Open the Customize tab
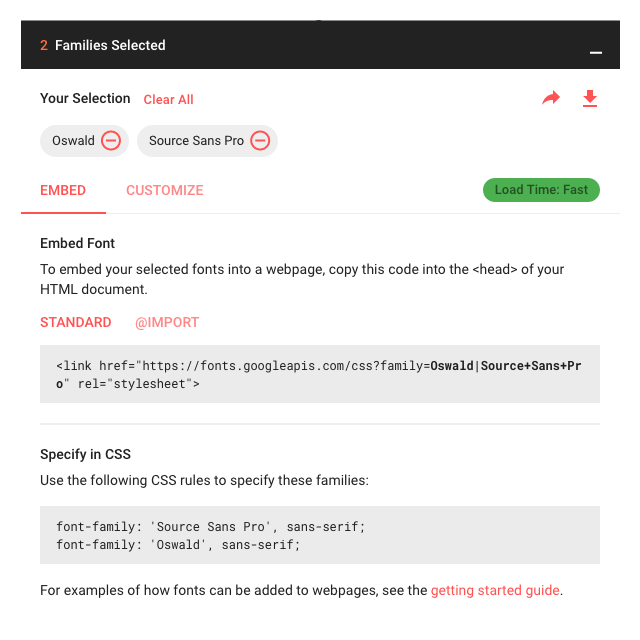 coord(165,190)
